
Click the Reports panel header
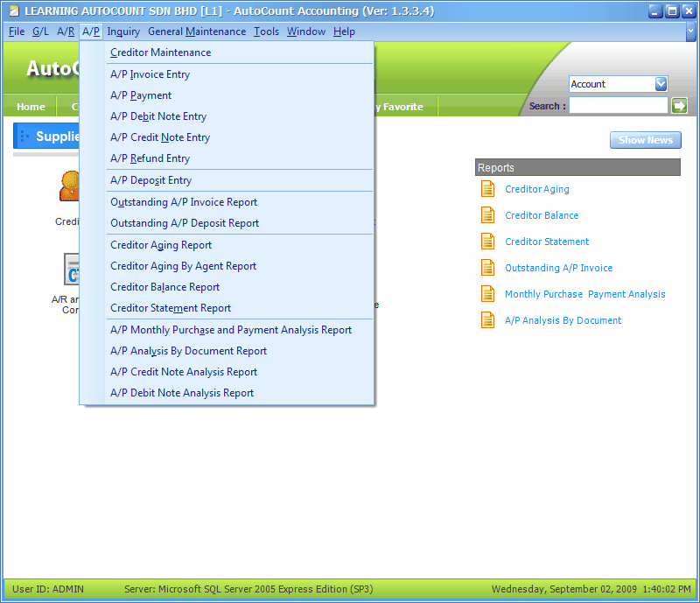point(577,167)
